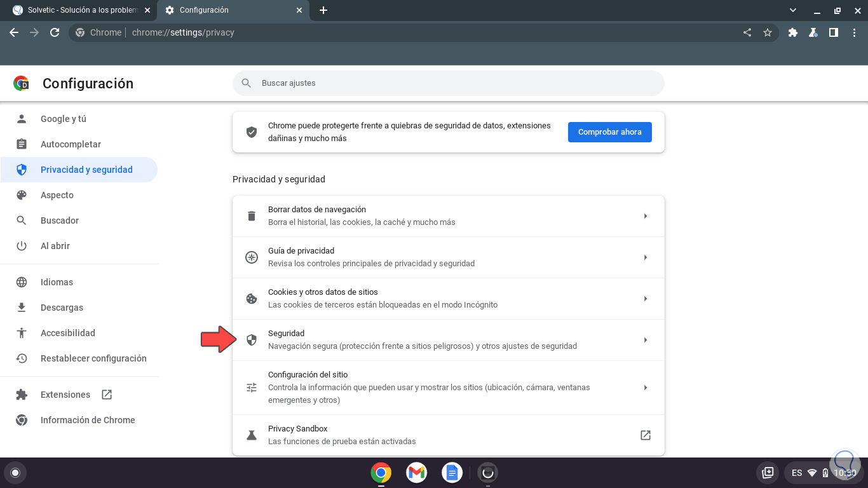Click the Autocompletar clipboard icon
868x488 pixels.
pos(22,144)
